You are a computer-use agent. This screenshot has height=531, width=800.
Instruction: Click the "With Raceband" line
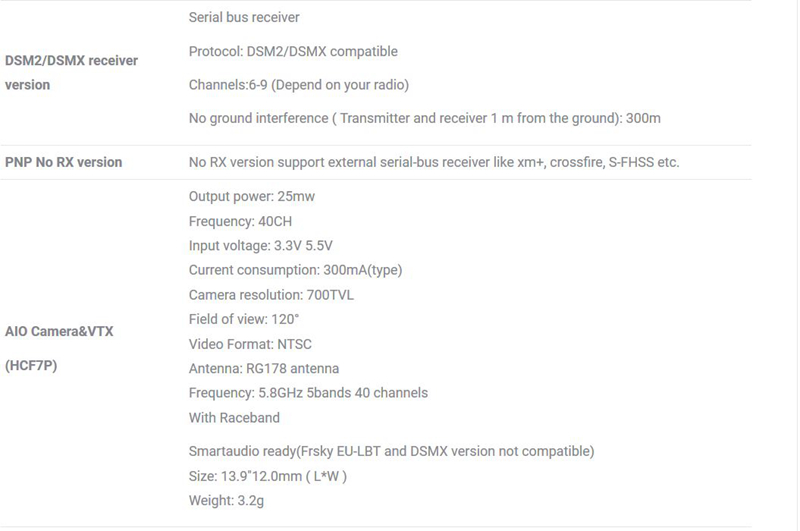click(x=234, y=417)
